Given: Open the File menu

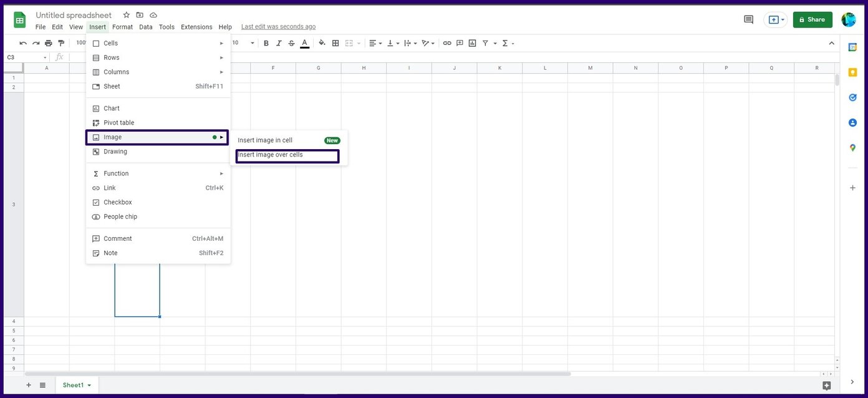Looking at the screenshot, I should (41, 27).
